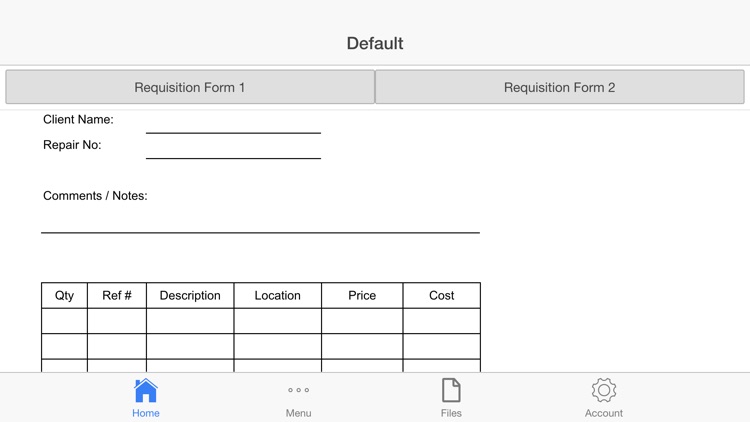This screenshot has height=422, width=750.
Task: Click the Client Name input line
Action: coord(233,124)
